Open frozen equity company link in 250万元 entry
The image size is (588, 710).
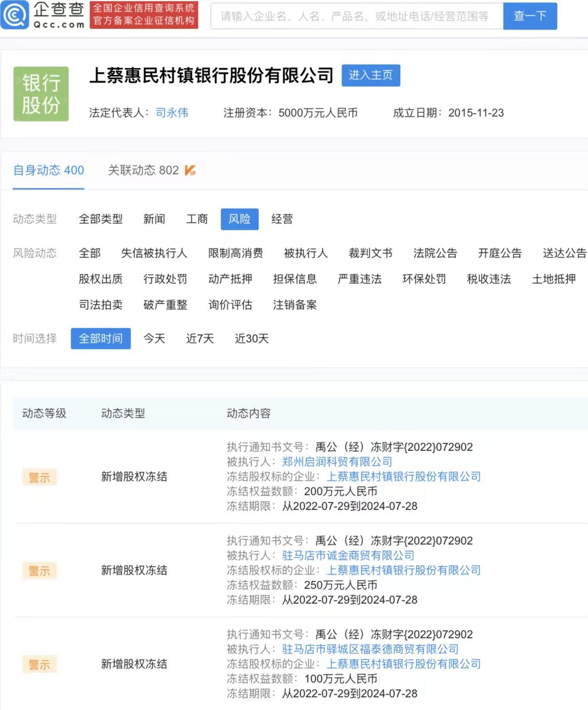[x=403, y=570]
